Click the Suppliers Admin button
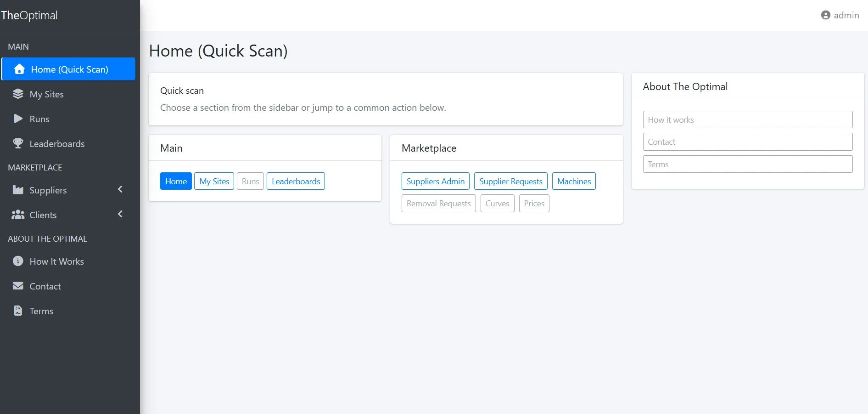 [x=435, y=181]
